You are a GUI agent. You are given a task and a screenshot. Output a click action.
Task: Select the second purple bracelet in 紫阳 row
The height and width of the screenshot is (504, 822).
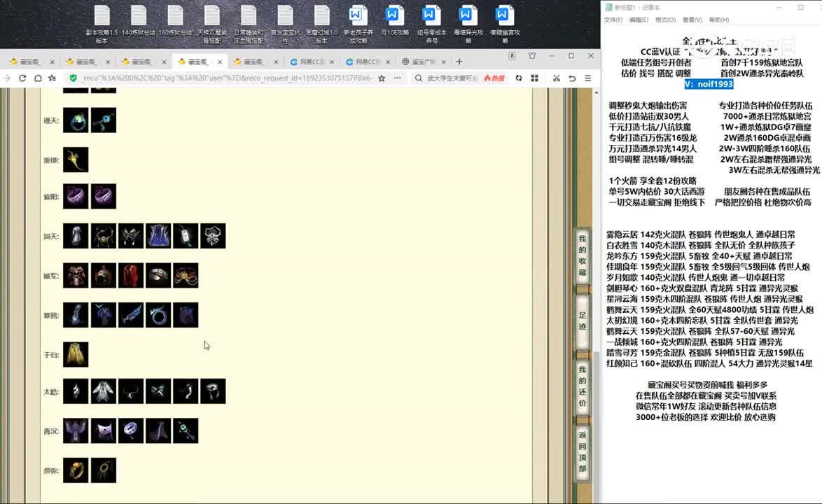pos(103,197)
